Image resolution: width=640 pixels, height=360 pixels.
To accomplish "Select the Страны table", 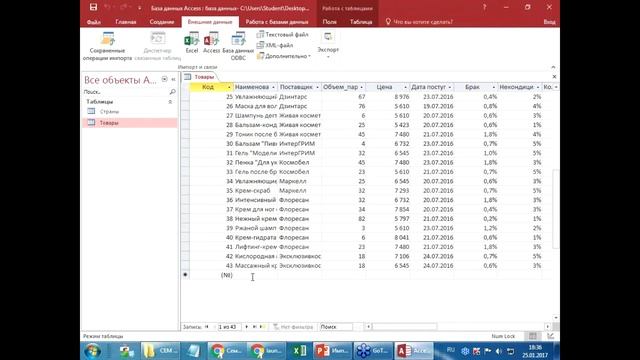I will pos(130,111).
